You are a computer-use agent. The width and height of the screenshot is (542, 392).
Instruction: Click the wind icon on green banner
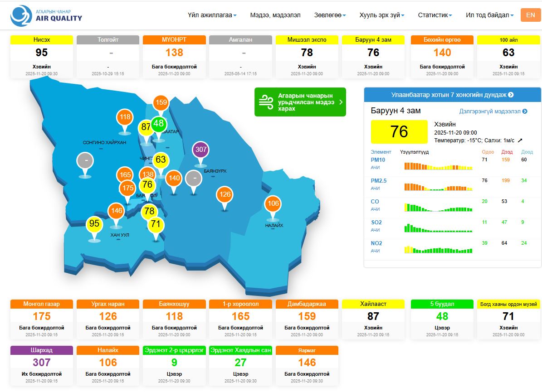[265, 102]
